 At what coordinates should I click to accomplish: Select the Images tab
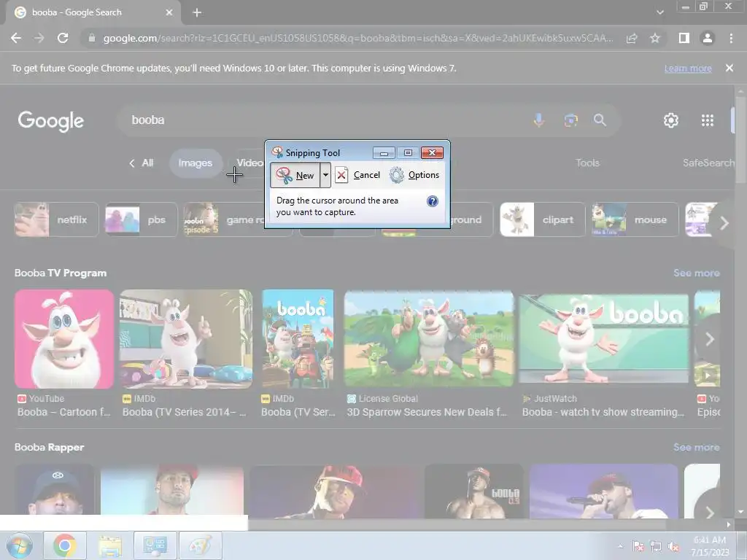(196, 163)
